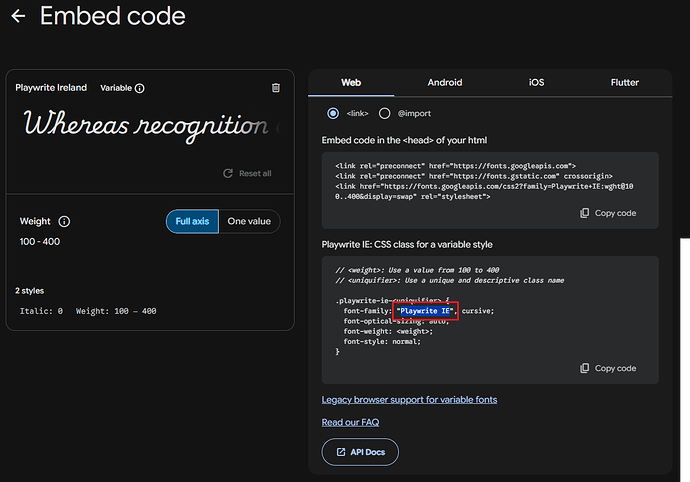Image resolution: width=690 pixels, height=482 pixels.
Task: Click the "Playwrite IE: CSS class" heading
Action: [407, 245]
